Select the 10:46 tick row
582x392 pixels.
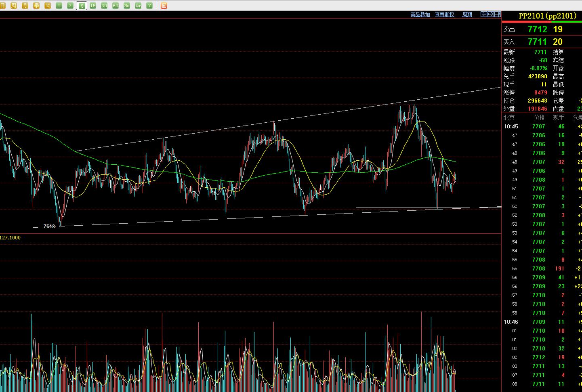coord(542,322)
